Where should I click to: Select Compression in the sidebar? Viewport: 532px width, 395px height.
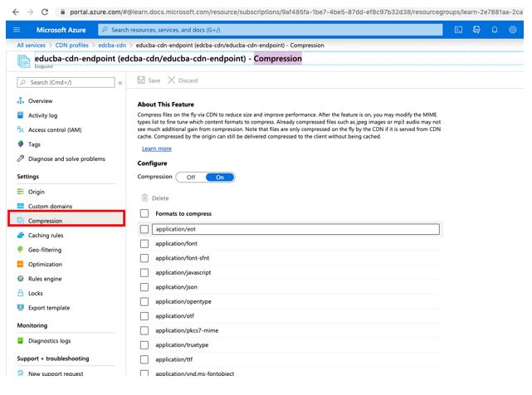(66, 219)
